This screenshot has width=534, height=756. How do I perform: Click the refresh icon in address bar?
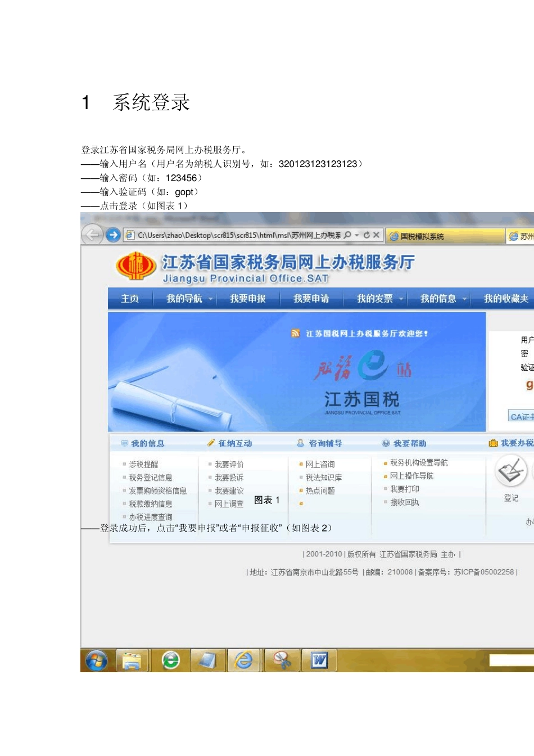(366, 235)
